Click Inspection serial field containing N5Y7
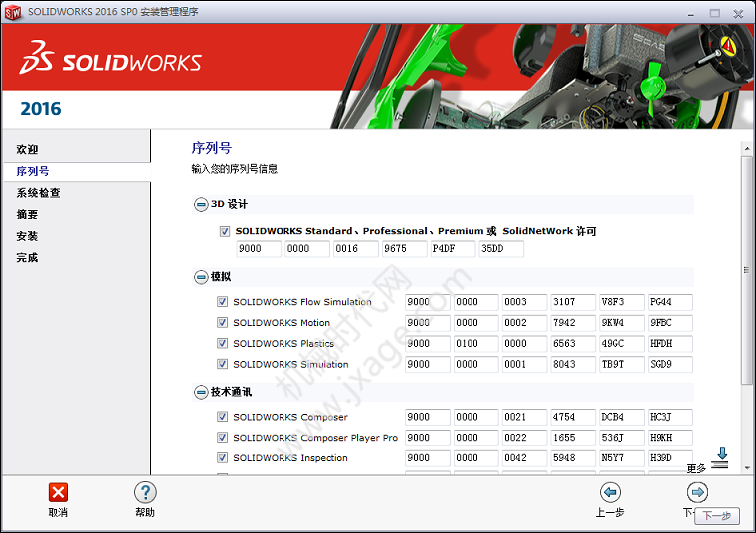This screenshot has width=756, height=533. [622, 458]
